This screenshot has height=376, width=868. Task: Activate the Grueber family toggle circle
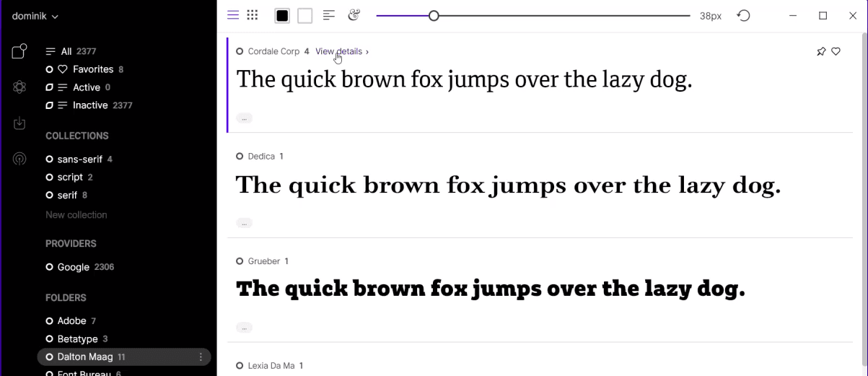[x=240, y=261]
